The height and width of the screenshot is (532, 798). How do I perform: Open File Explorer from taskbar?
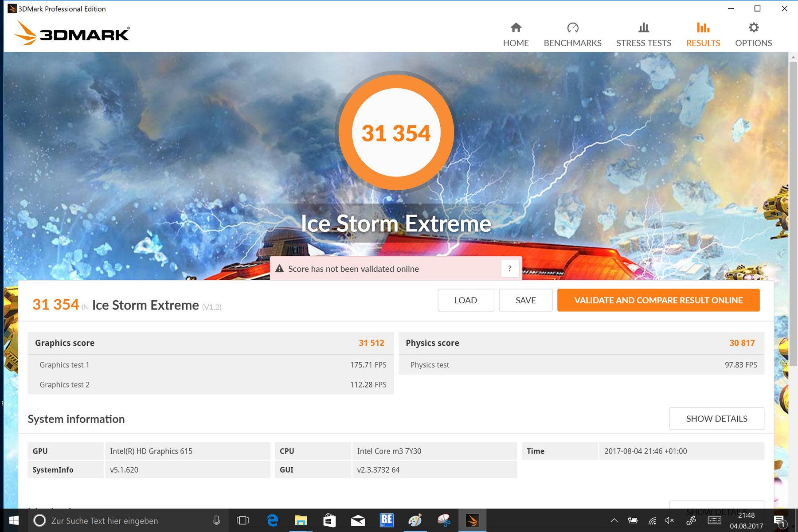click(x=301, y=520)
